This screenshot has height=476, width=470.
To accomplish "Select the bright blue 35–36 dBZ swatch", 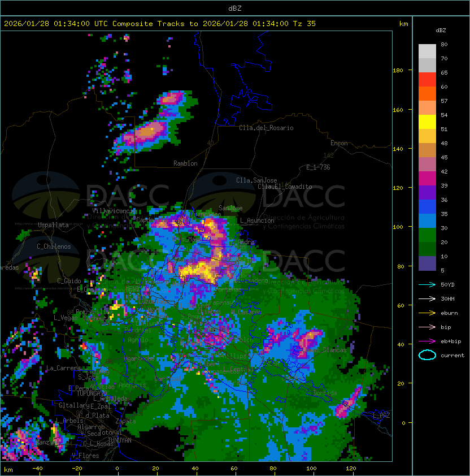I will click(427, 206).
